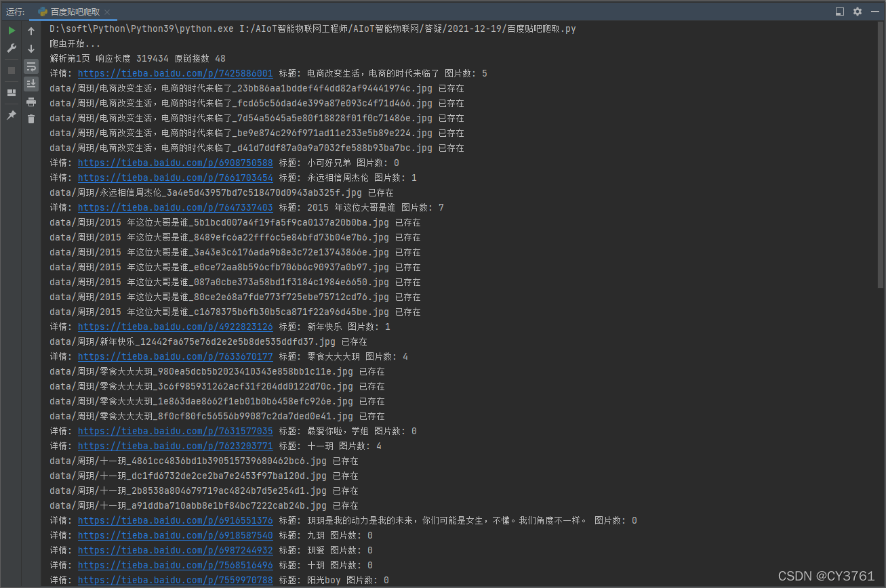The height and width of the screenshot is (588, 886).
Task: Open link tieba.baidu.com/p/4922823126
Action: [176, 327]
